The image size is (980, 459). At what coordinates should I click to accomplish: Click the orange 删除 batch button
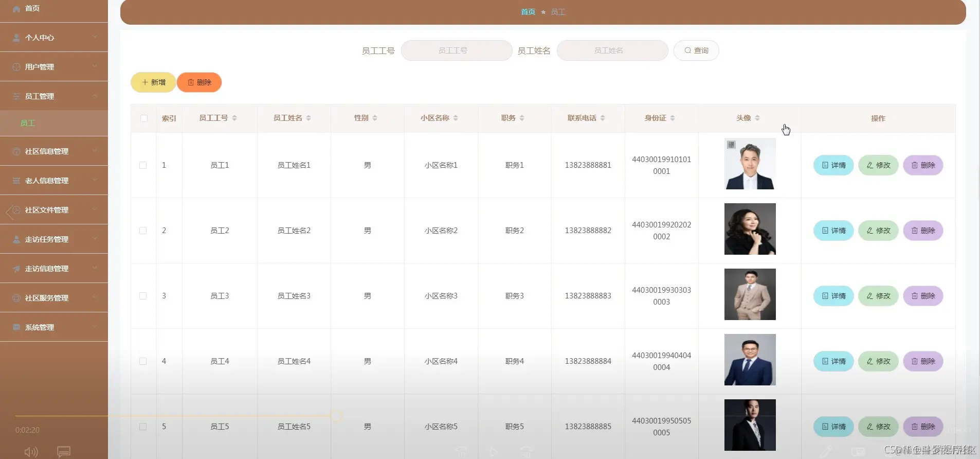coord(199,82)
